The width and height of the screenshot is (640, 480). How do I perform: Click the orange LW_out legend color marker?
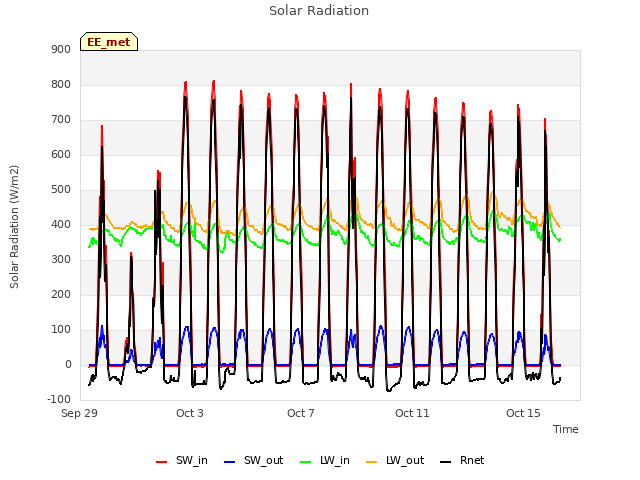pyautogui.click(x=372, y=462)
